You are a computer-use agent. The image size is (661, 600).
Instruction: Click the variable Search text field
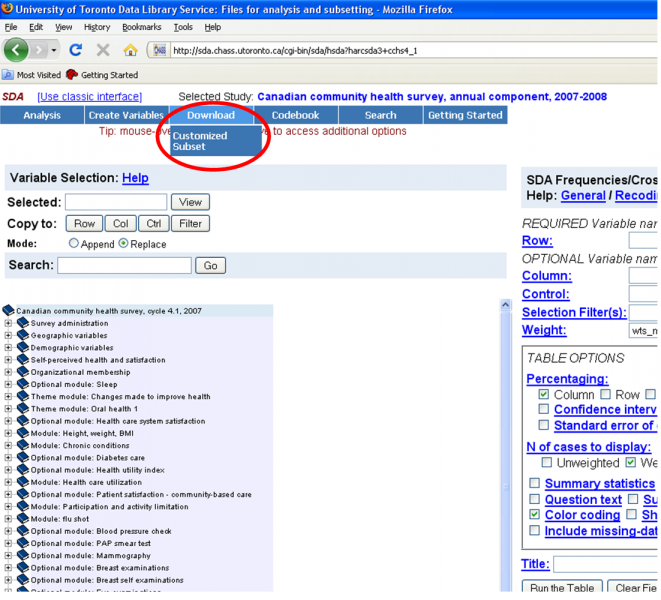tap(124, 266)
